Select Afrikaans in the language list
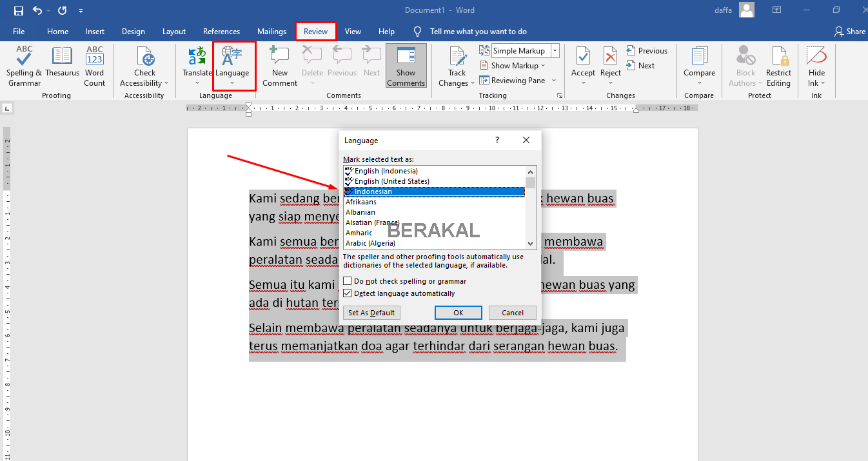 click(361, 201)
